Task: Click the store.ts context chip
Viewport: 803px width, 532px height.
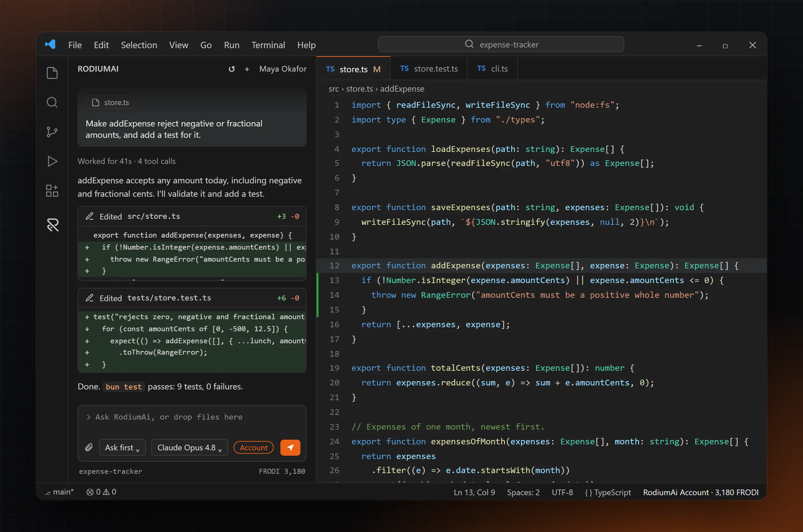Action: point(110,102)
